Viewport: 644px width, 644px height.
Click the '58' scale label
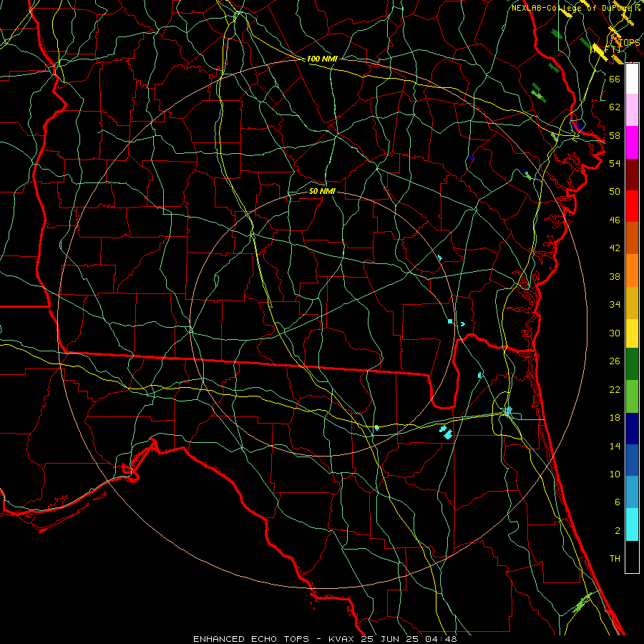point(615,135)
